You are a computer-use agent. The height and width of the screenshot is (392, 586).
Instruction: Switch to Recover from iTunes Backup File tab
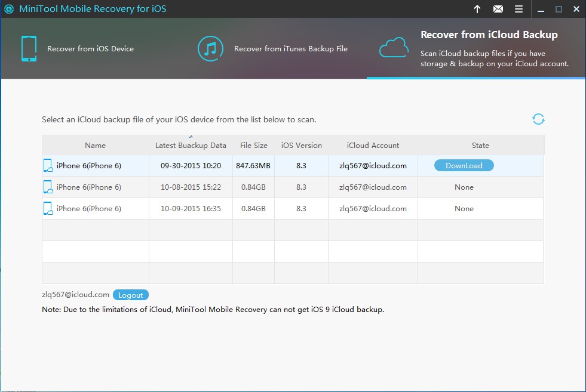click(291, 48)
